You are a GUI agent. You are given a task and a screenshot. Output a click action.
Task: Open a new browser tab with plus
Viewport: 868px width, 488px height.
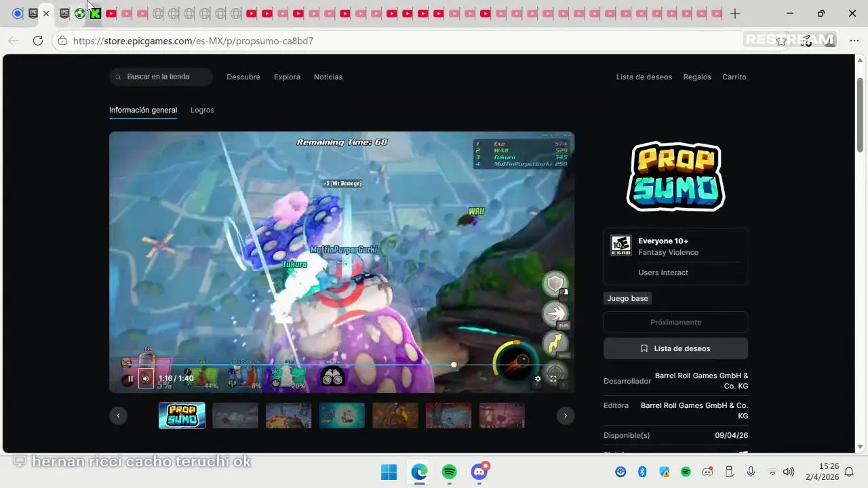pos(735,14)
